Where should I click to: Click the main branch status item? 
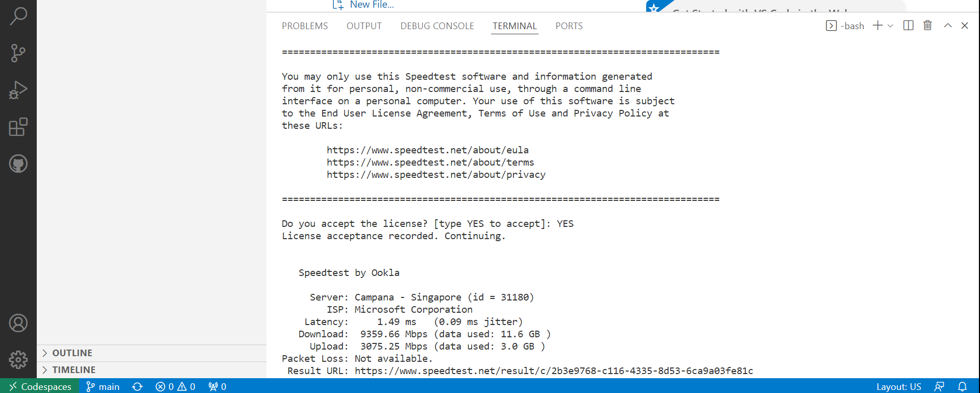click(x=103, y=386)
